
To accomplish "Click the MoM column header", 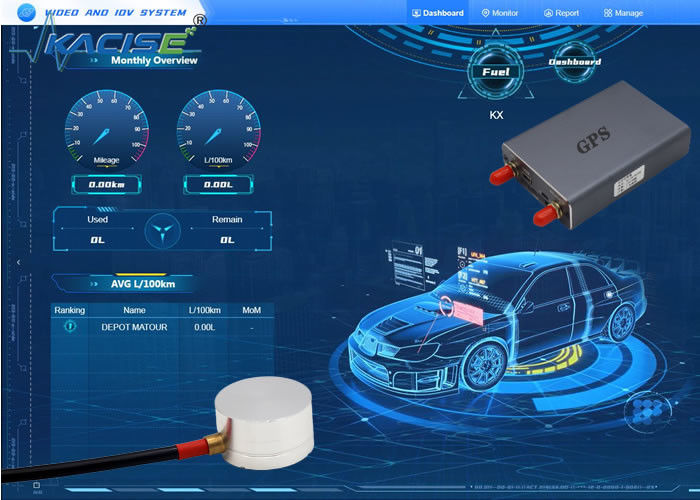I will [251, 310].
